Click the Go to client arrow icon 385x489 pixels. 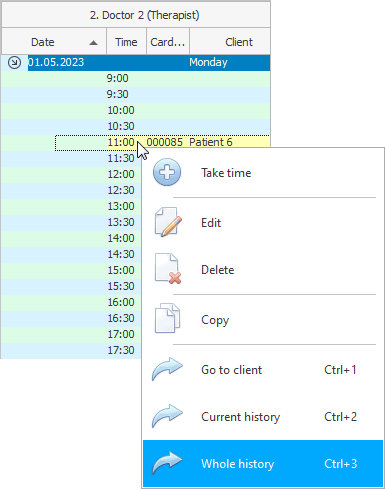(x=167, y=369)
